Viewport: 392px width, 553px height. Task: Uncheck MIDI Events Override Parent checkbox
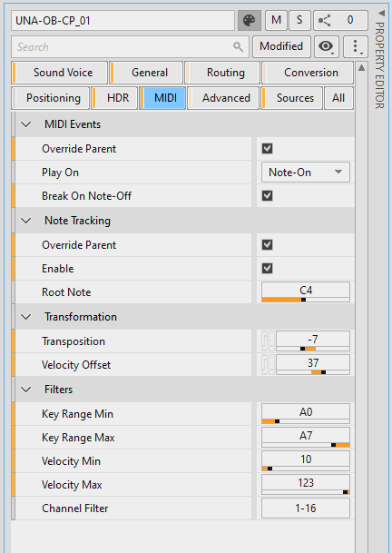click(x=267, y=149)
